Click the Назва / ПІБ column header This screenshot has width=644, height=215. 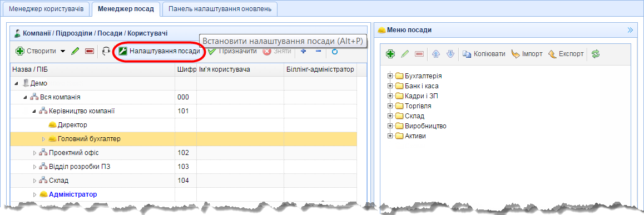93,69
